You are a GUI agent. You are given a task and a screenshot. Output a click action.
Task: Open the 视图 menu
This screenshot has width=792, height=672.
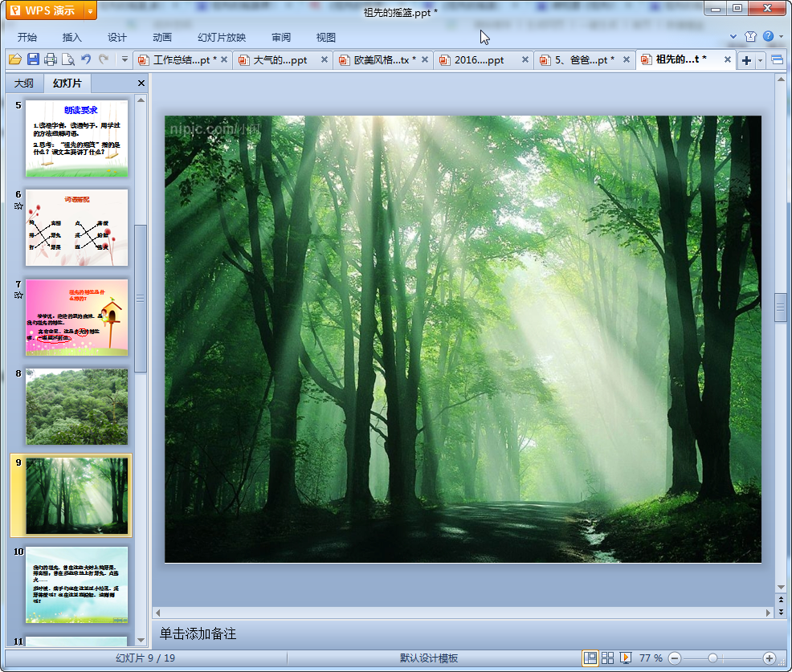pyautogui.click(x=326, y=38)
